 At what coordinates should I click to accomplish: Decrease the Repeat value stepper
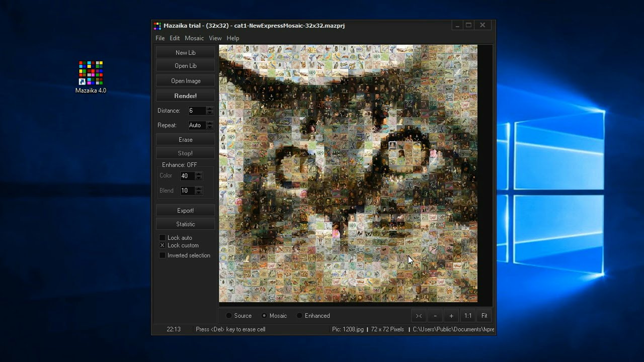coord(210,128)
